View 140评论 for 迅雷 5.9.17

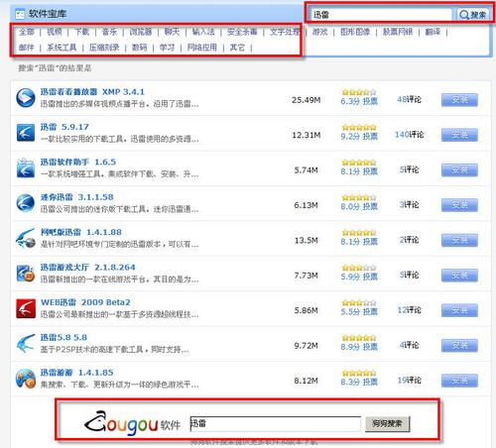click(409, 135)
